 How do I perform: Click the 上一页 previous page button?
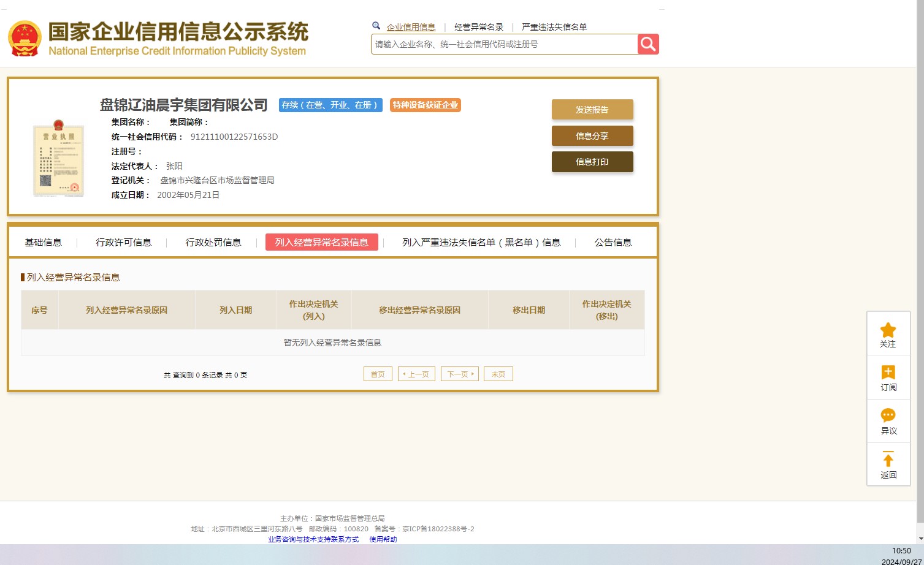417,374
